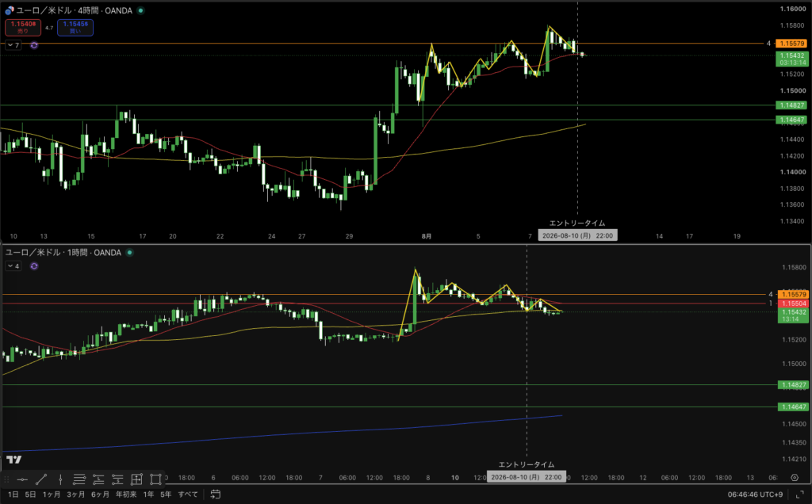Select the 年初来 date range
Image resolution: width=812 pixels, height=504 pixels.
[x=126, y=494]
